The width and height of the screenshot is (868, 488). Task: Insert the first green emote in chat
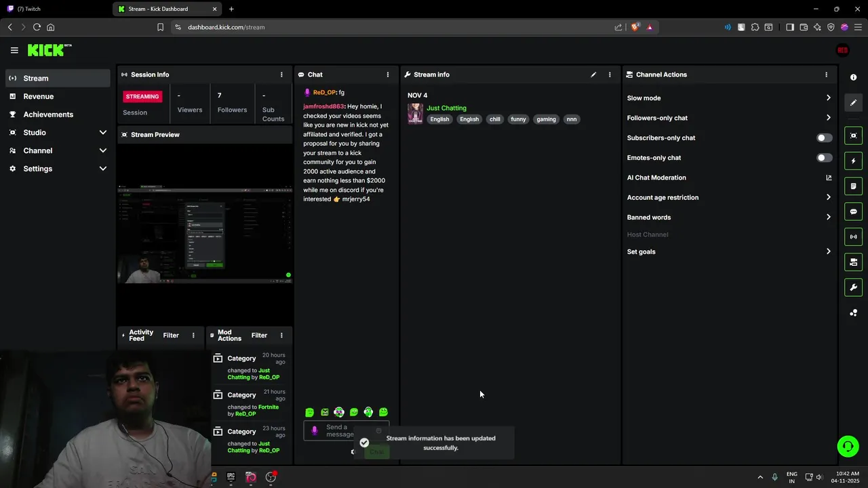pos(309,412)
